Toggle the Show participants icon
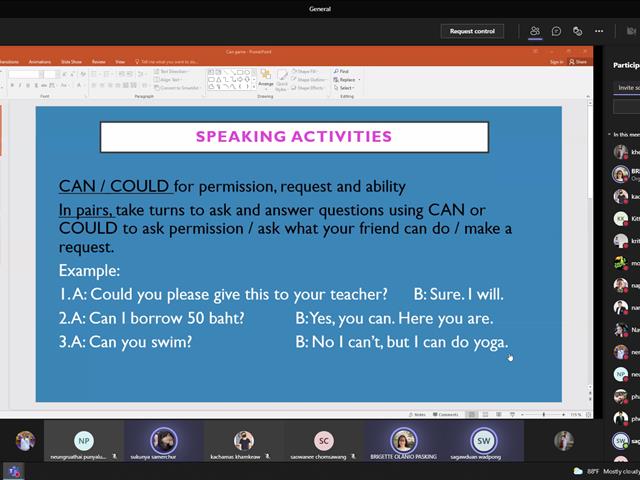The height and width of the screenshot is (480, 640). 535,31
